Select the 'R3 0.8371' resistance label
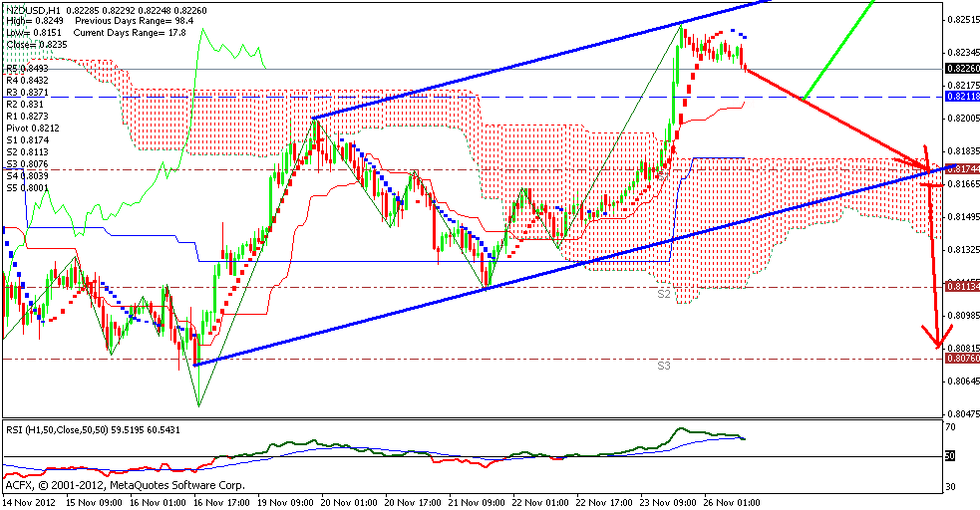 (27, 93)
